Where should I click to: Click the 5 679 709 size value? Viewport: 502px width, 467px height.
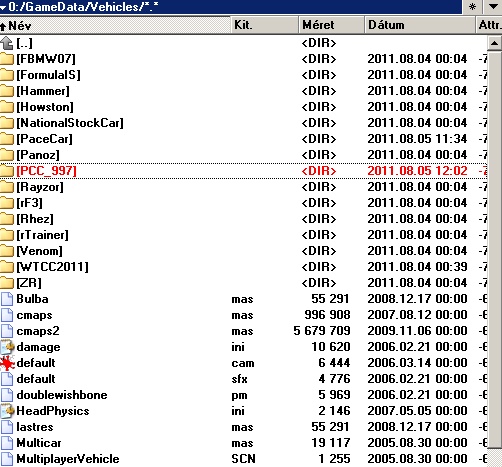point(322,331)
